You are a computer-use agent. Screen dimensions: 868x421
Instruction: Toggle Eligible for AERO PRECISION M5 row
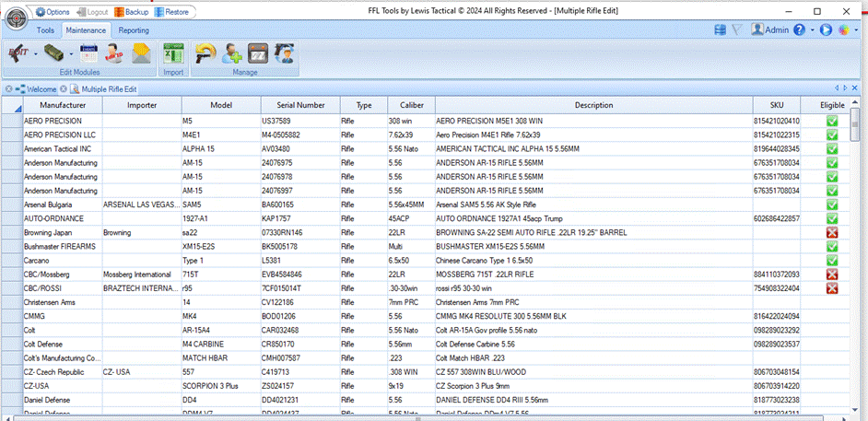[831, 122]
